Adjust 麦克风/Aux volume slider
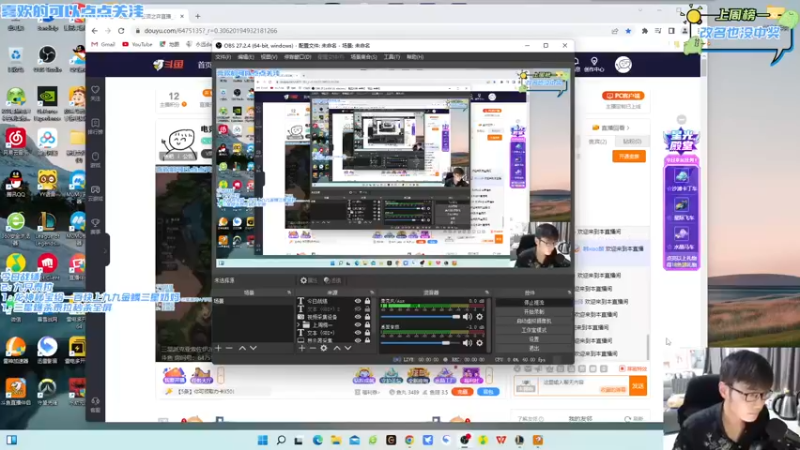The image size is (800, 450). pos(420,317)
